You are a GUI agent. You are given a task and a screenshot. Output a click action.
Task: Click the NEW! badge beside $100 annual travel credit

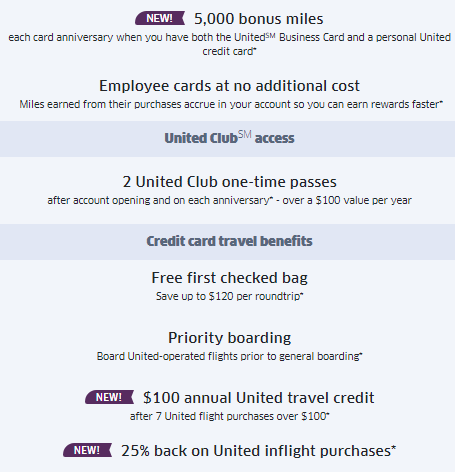tap(109, 397)
